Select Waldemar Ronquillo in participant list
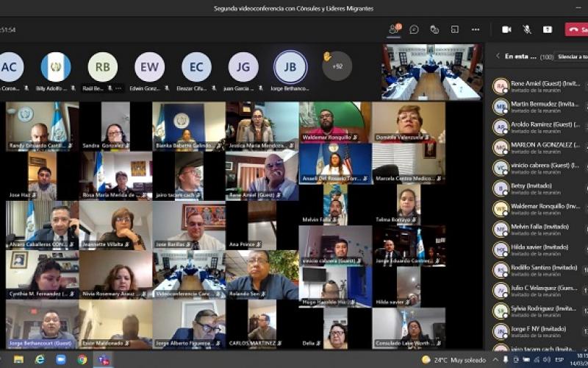The image size is (588, 368). (539, 208)
